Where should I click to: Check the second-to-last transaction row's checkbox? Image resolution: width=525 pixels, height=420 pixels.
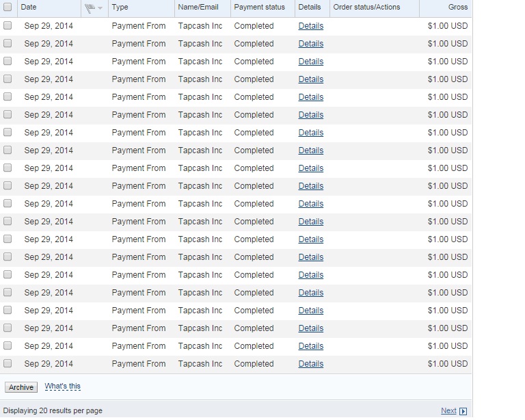pos(8,345)
